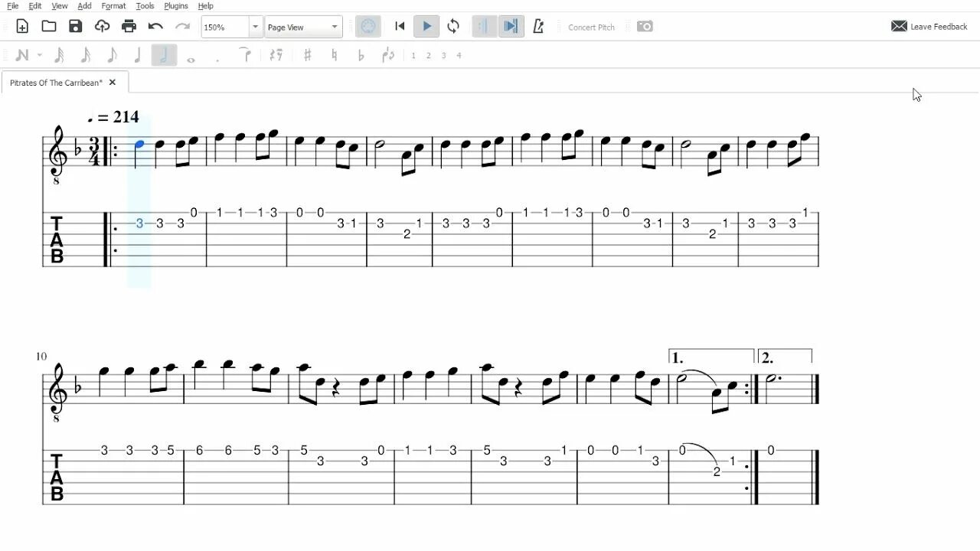Close the Pitrates Of The Carribean tab
This screenshot has width=980, height=551.
113,83
